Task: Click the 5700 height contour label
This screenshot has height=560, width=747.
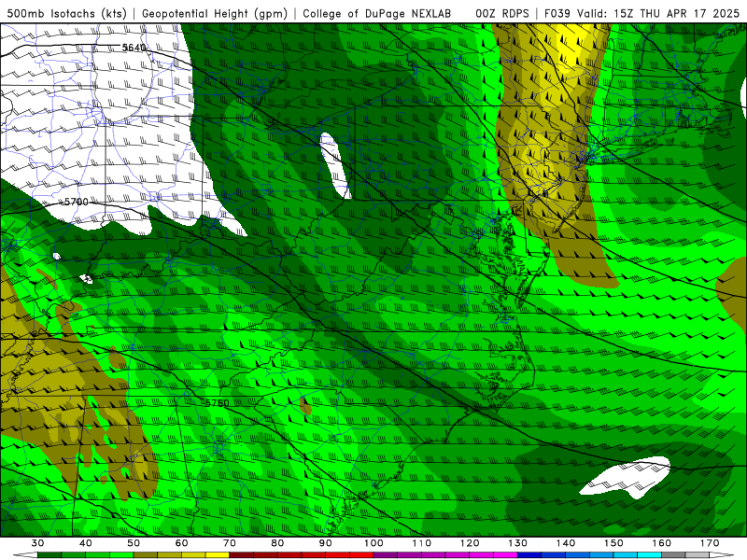Action: (77, 202)
